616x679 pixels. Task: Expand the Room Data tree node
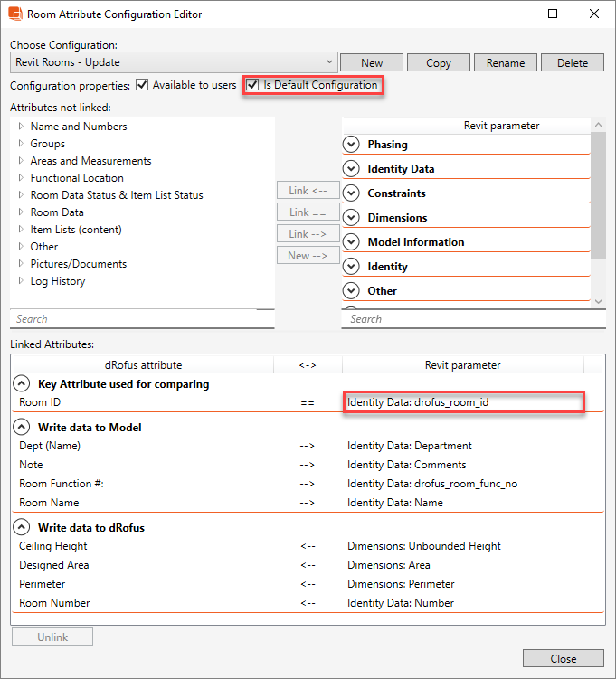point(21,212)
